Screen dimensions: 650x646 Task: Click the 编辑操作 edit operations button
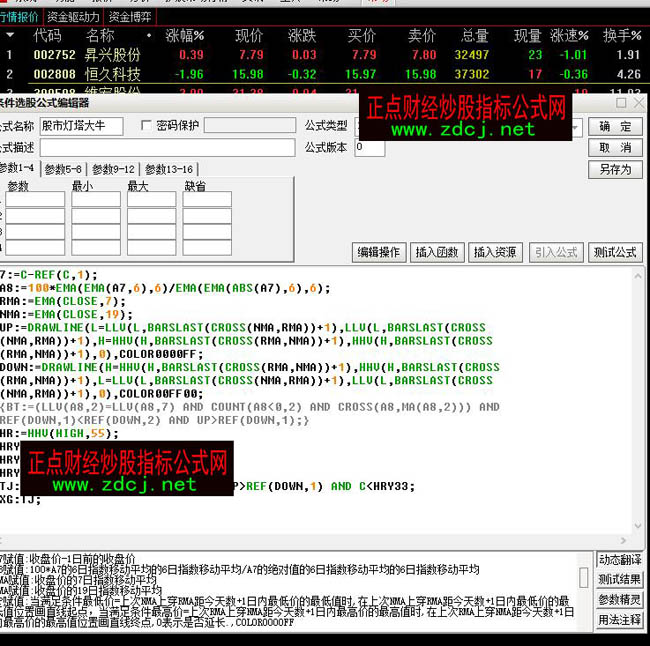[x=379, y=252]
